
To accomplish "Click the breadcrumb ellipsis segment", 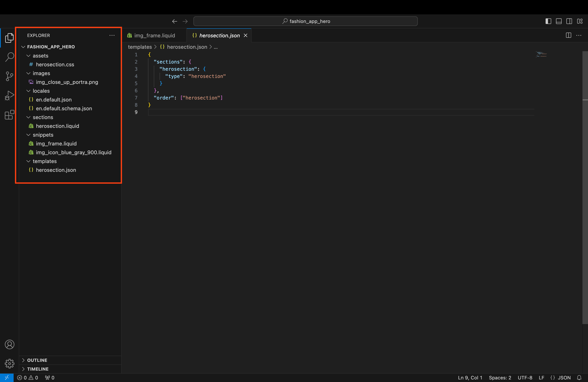I will (x=216, y=47).
